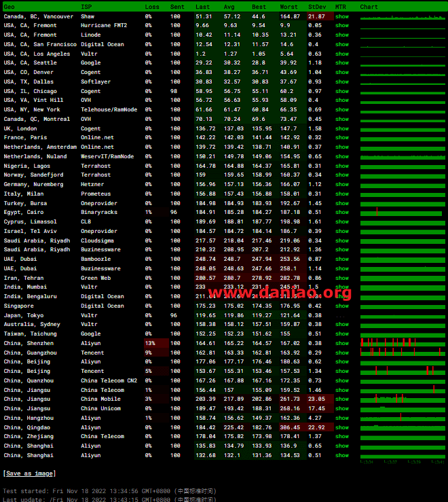Click the 'Worst' column header
The image size is (448, 502).
pos(288,7)
